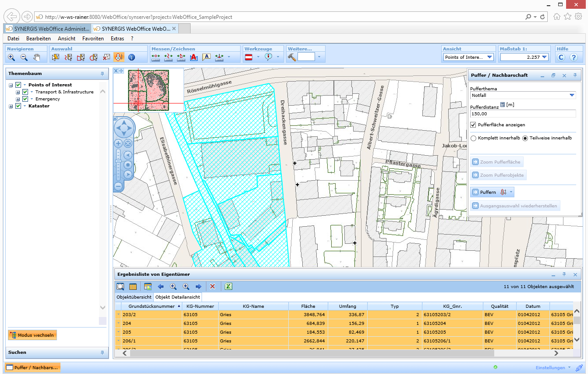Open the Maßstab scale dropdown
The height and width of the screenshot is (374, 588).
coord(545,57)
